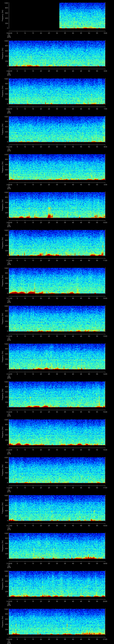Select the '3:14:00' time axis text

(x=9, y=412)
